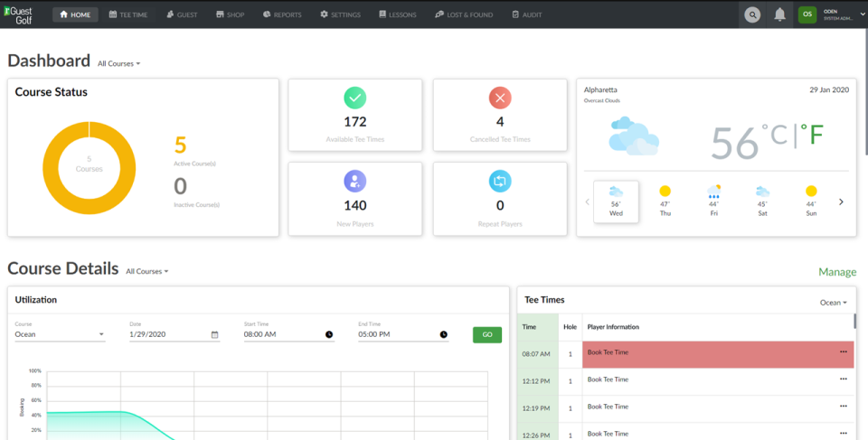Click the 140 new players value
The height and width of the screenshot is (440, 868).
click(x=354, y=205)
